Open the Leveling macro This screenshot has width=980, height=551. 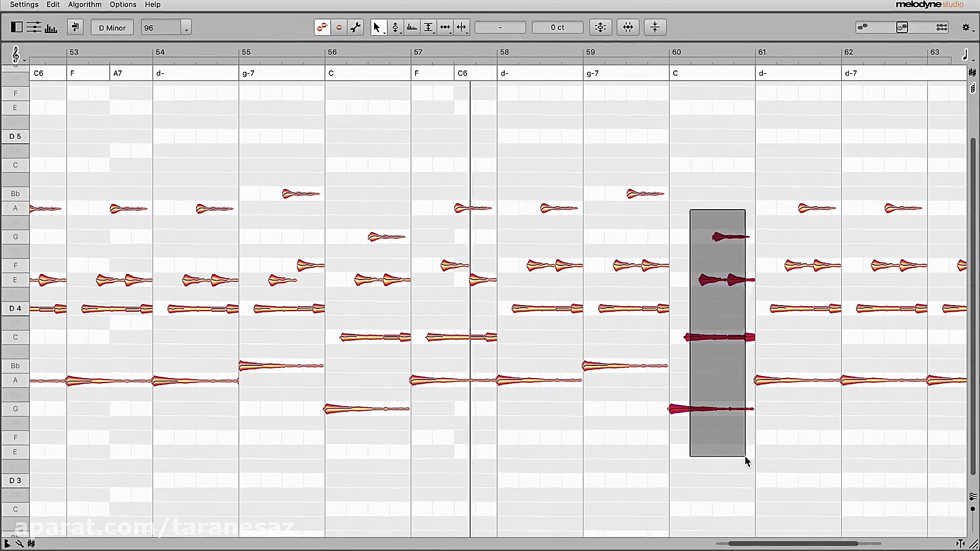tap(655, 27)
